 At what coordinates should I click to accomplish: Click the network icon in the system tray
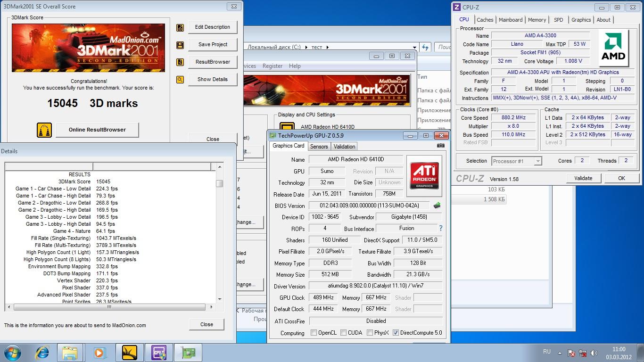coord(583,353)
